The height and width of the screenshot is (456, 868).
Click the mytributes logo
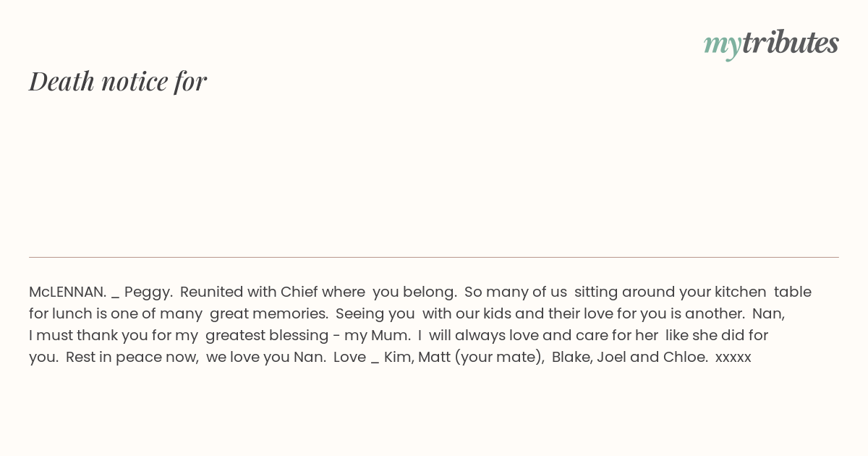(x=771, y=44)
